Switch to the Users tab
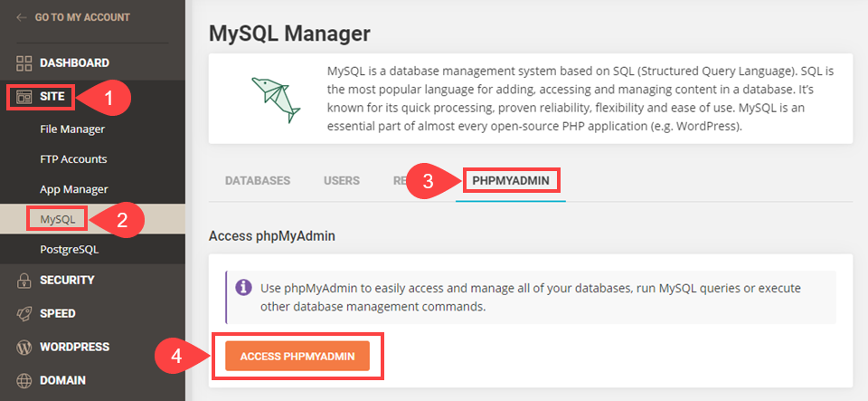The width and height of the screenshot is (868, 401). (342, 180)
